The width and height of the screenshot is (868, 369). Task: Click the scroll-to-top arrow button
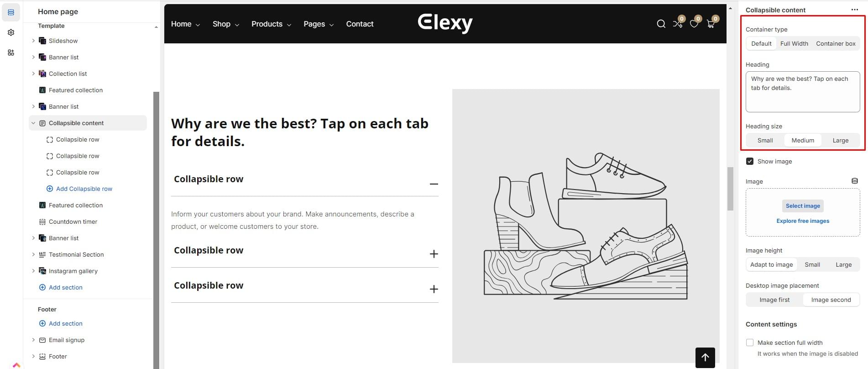705,357
